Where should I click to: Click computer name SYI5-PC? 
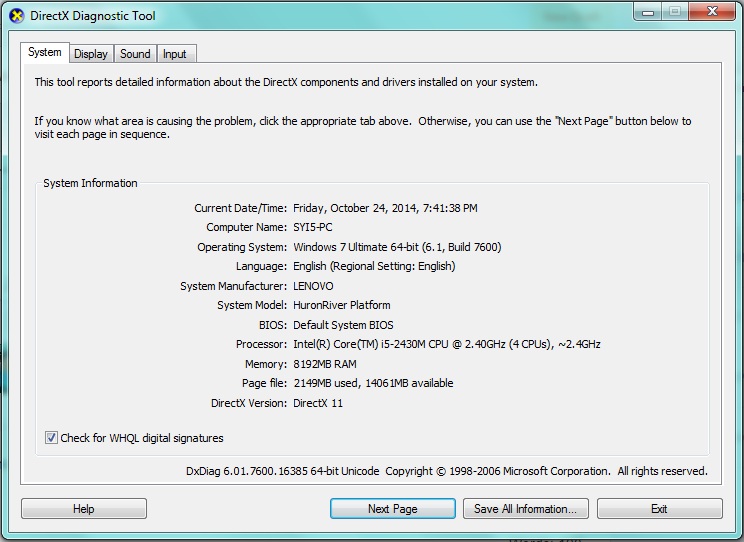tap(313, 227)
